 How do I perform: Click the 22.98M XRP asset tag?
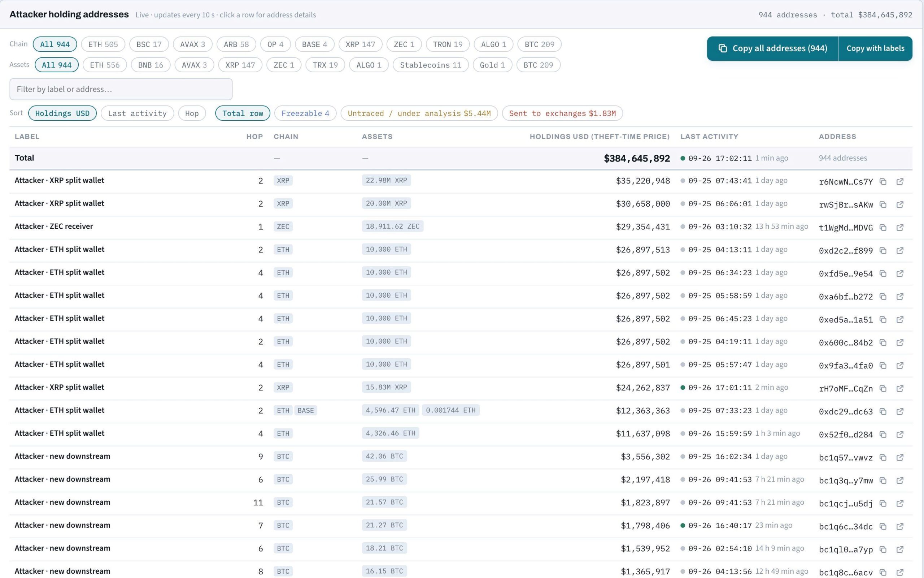pyautogui.click(x=386, y=180)
